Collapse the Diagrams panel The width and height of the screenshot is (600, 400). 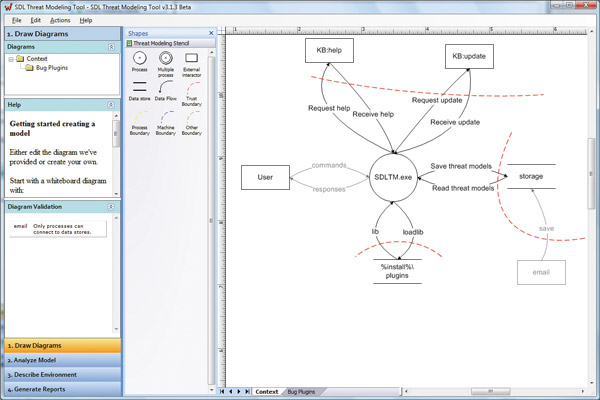click(x=111, y=47)
